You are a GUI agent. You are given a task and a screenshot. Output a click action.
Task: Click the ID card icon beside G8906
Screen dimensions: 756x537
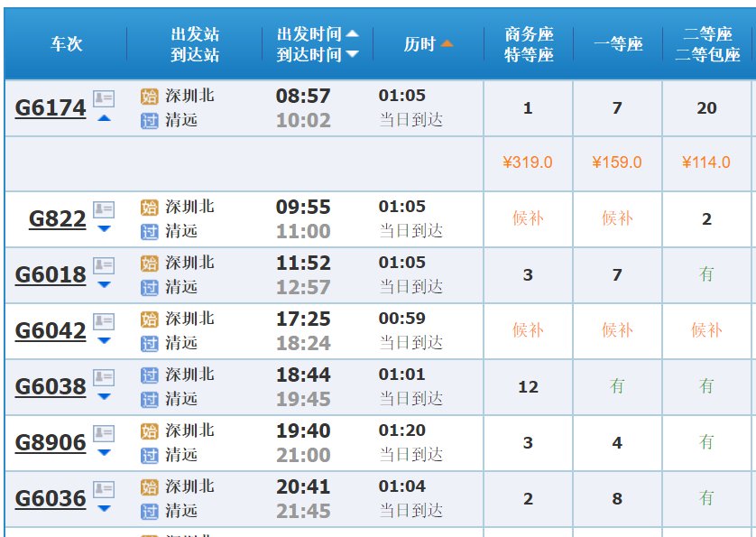click(x=104, y=433)
